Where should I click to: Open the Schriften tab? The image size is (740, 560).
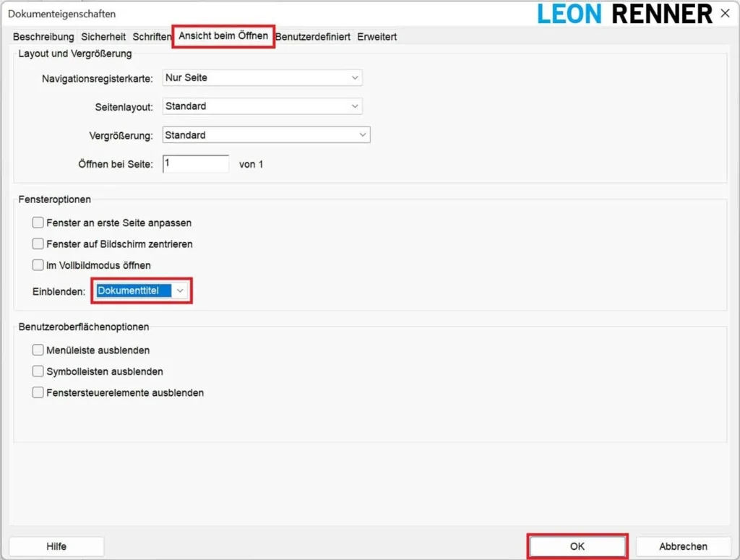coord(152,37)
